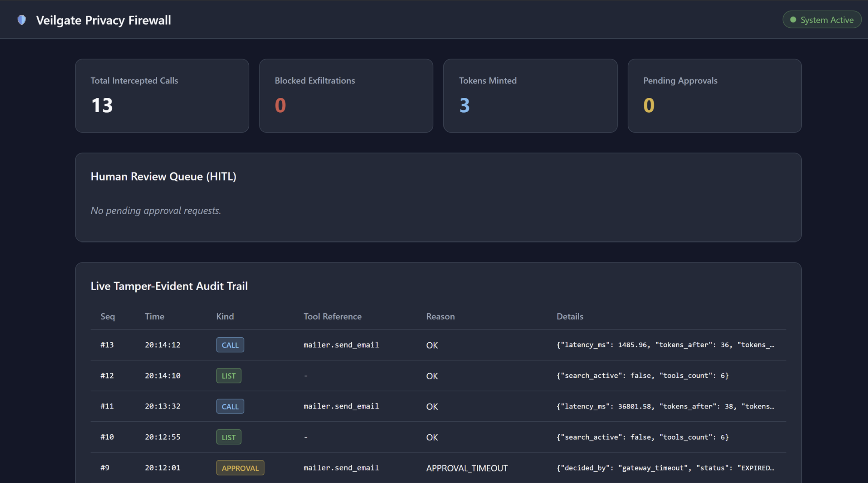Click the Veilgate Privacy Firewall title
The width and height of the screenshot is (868, 483).
pyautogui.click(x=103, y=20)
